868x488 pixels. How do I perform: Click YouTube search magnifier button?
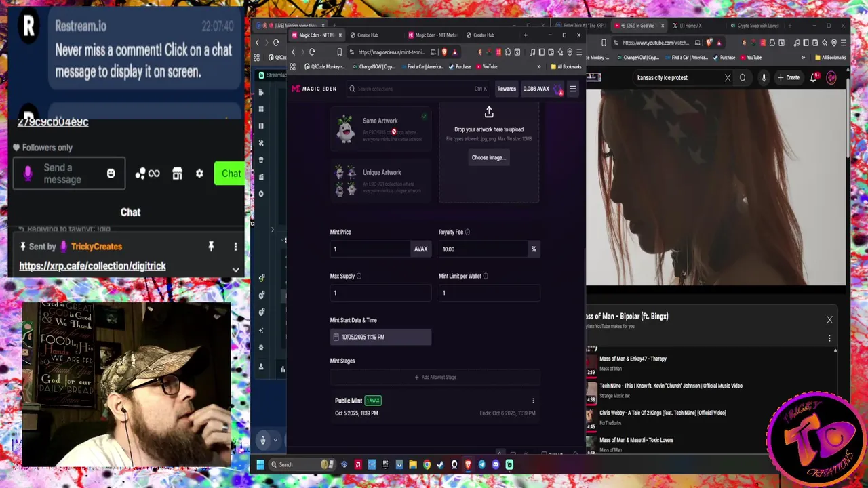coord(743,77)
